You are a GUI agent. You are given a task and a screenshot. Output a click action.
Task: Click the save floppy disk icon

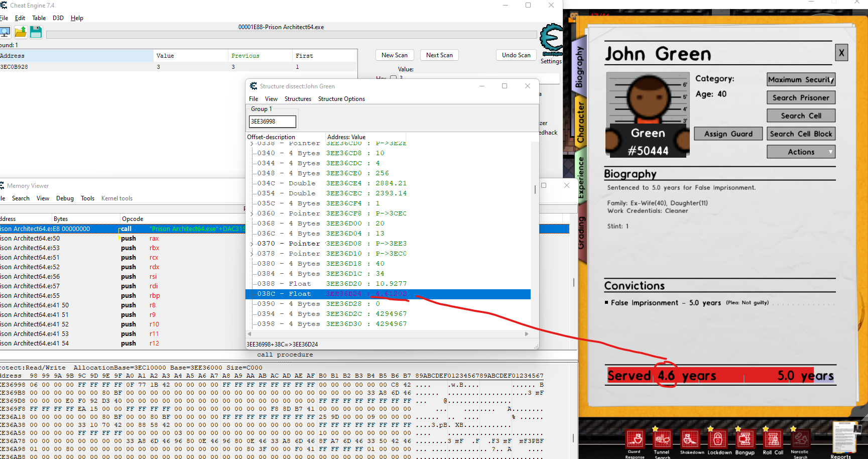36,33
